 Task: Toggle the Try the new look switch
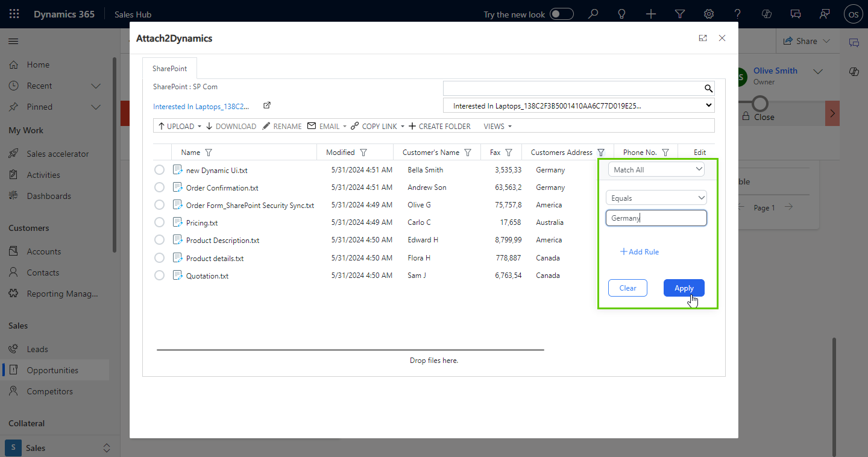coord(561,14)
